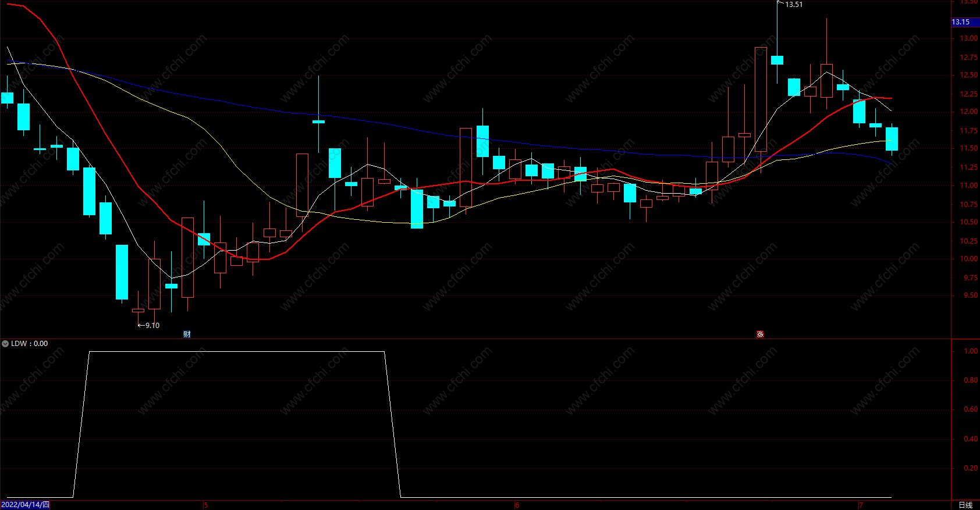Click the 1.00 value on LDW axis
The image size is (980, 510).
[971, 351]
